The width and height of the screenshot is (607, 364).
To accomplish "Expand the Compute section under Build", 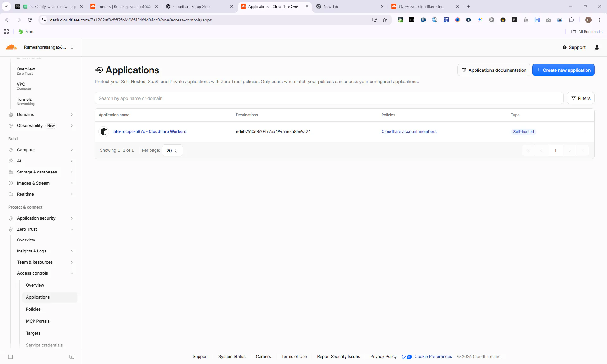I will (x=41, y=150).
